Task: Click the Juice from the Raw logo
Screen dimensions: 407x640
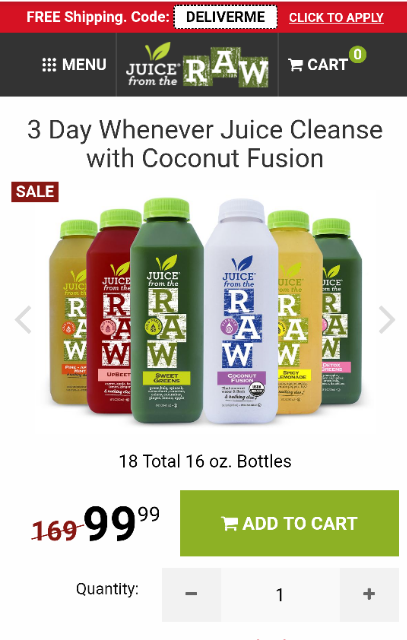Action: click(197, 65)
